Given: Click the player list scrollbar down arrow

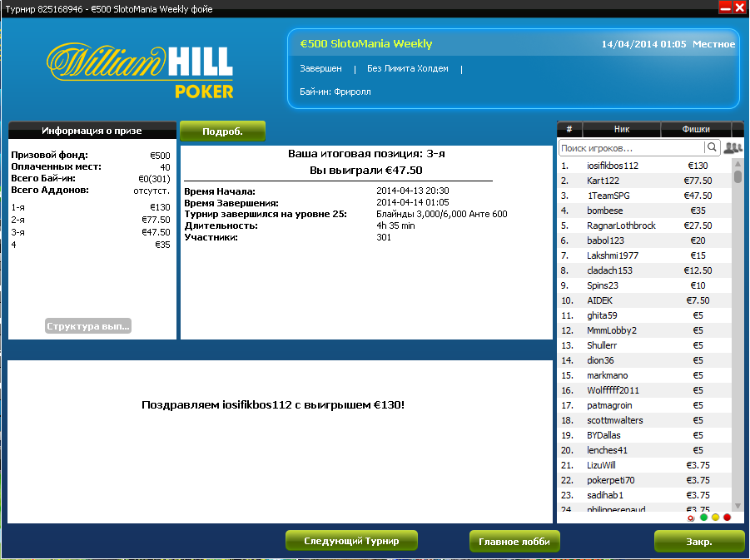Looking at the screenshot, I should click(738, 505).
